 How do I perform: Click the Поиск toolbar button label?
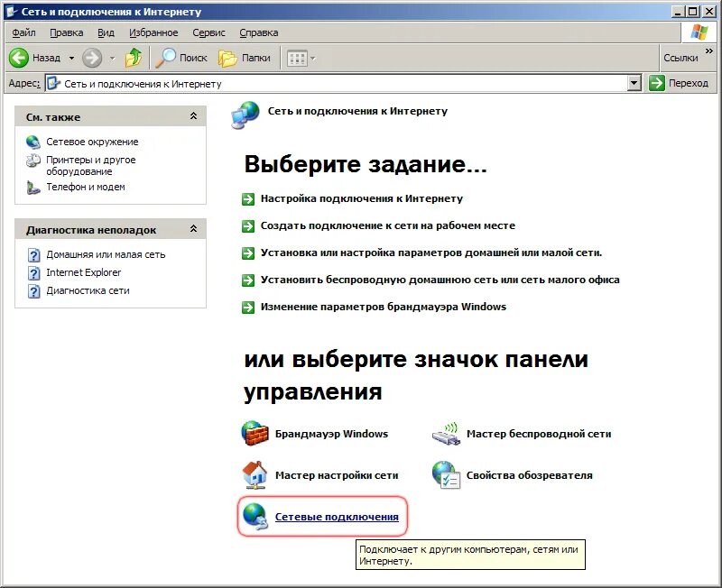[193, 58]
